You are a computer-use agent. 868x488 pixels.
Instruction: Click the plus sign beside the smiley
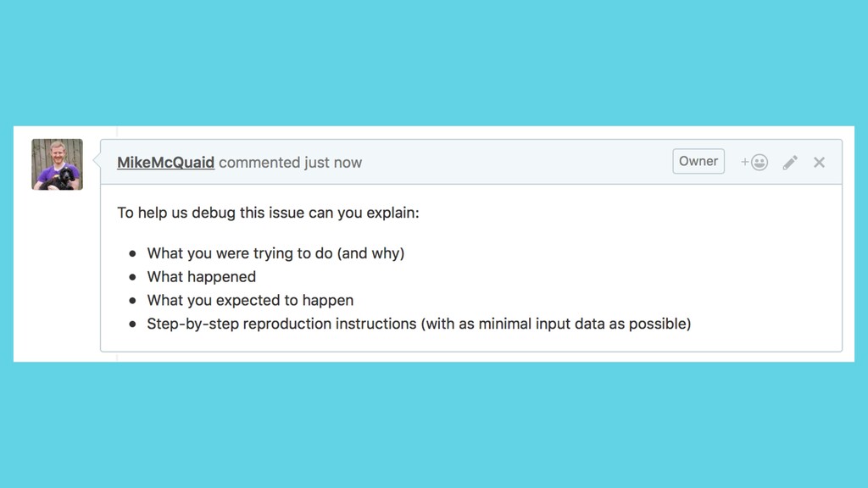745,162
